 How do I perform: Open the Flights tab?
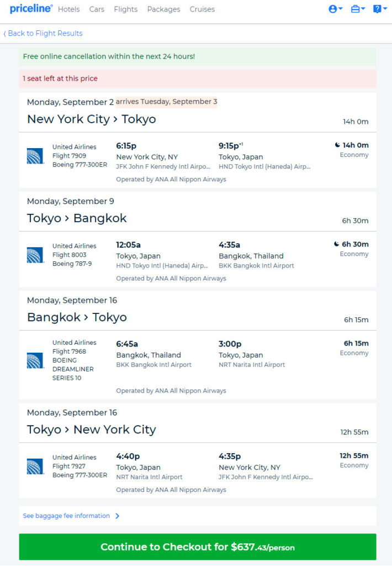[x=125, y=9]
